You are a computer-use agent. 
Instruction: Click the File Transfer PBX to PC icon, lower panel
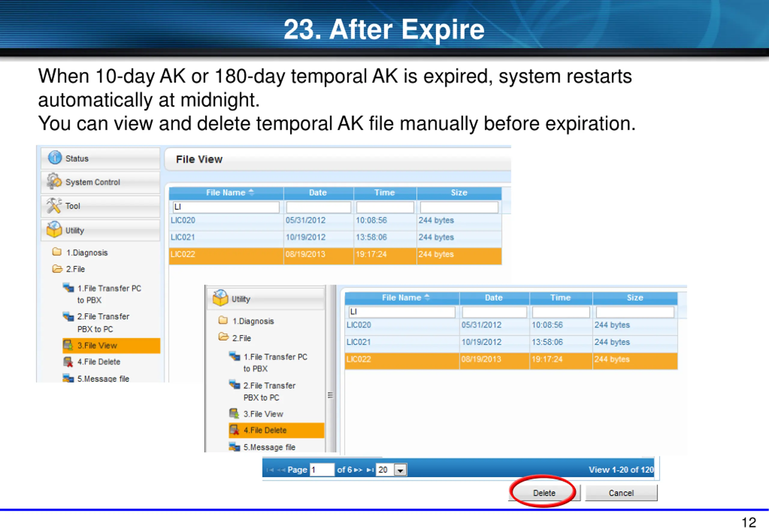click(234, 385)
